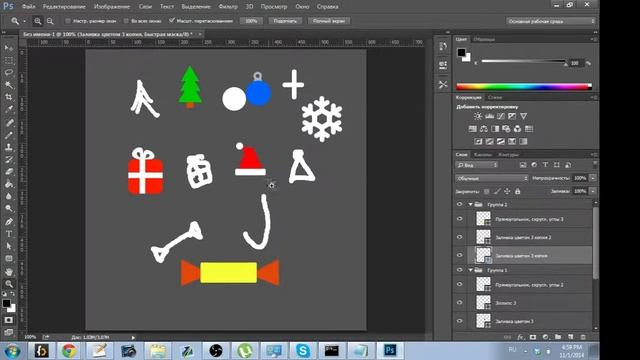The height and width of the screenshot is (360, 640).
Task: Switch to the Образцы tab
Action: coord(484,39)
